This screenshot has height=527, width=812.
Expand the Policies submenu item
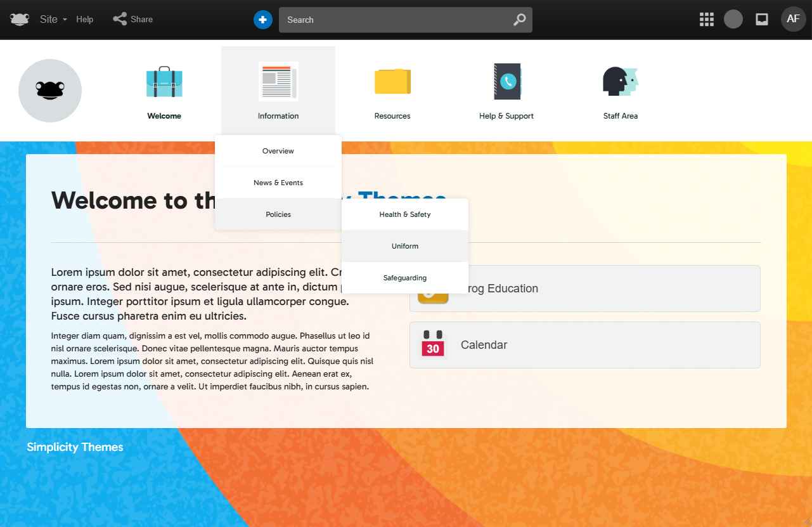click(x=278, y=214)
